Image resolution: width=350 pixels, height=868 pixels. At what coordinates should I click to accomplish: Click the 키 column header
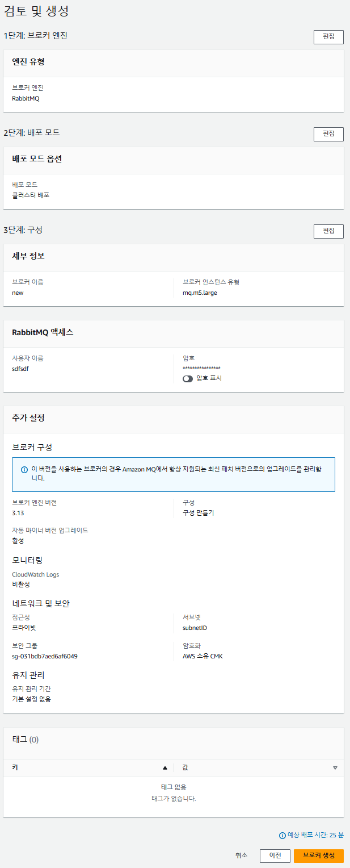(15, 767)
